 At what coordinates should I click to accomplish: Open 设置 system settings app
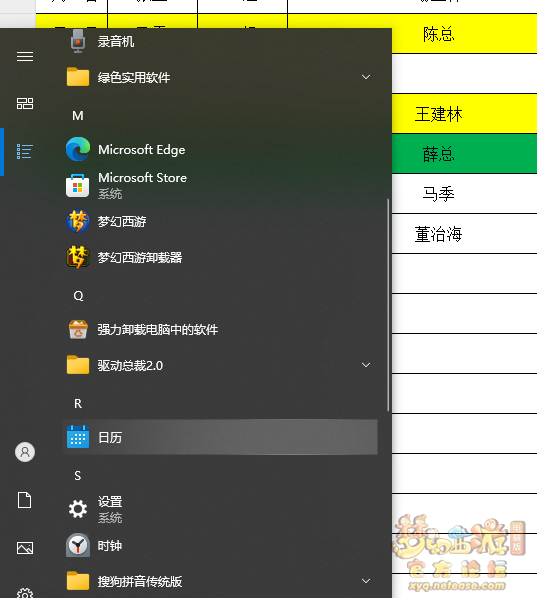[220, 509]
